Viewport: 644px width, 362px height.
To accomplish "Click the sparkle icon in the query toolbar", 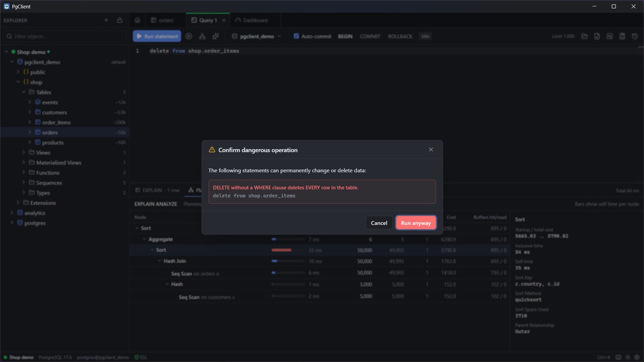I will pos(215,36).
